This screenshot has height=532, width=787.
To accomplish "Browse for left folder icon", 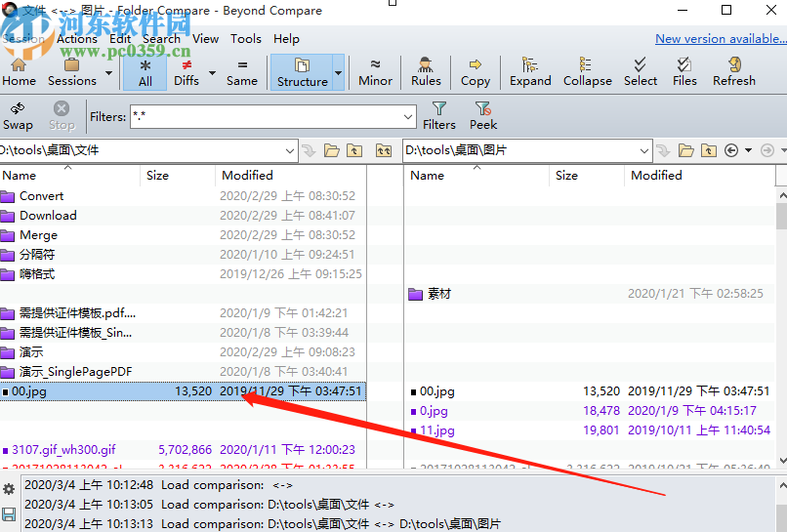I will (331, 150).
